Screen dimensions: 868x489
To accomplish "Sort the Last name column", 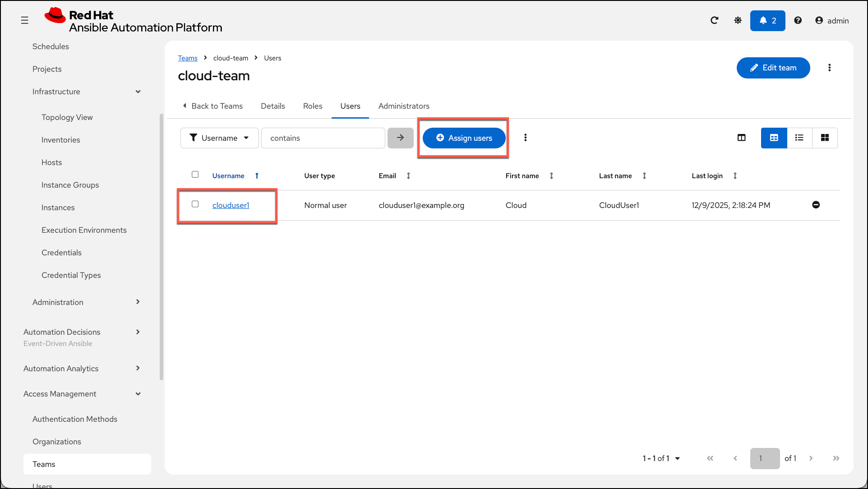I will (x=644, y=176).
